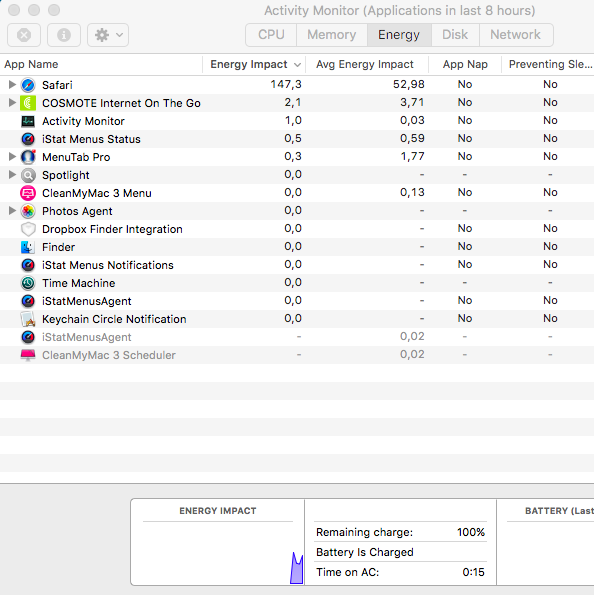594x595 pixels.
Task: Click the Quit Process stop toolbar button
Action: (24, 35)
